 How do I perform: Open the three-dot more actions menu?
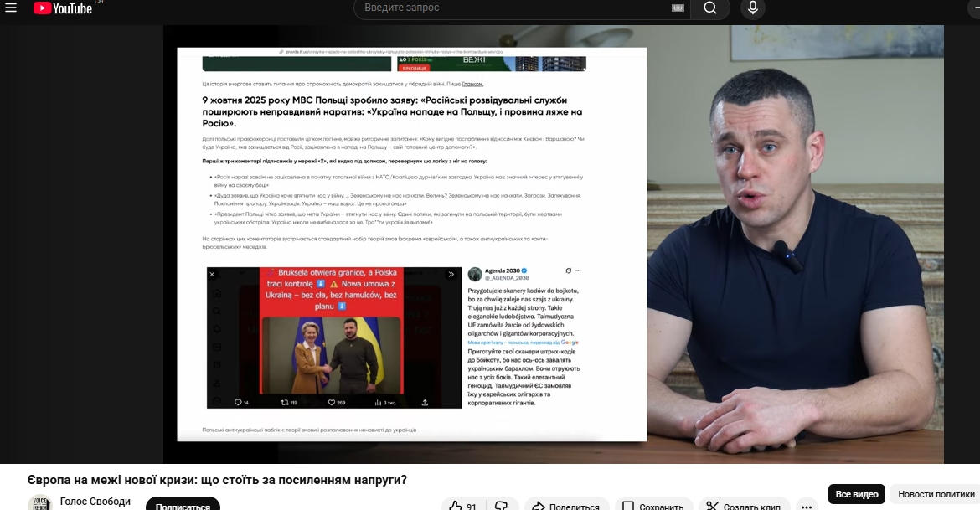tap(806, 506)
